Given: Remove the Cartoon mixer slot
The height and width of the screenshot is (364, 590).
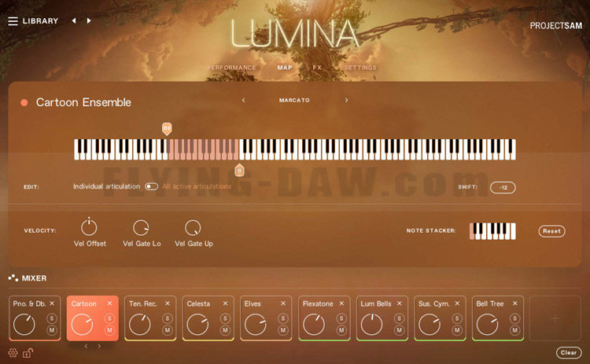Looking at the screenshot, I should click(x=109, y=303).
